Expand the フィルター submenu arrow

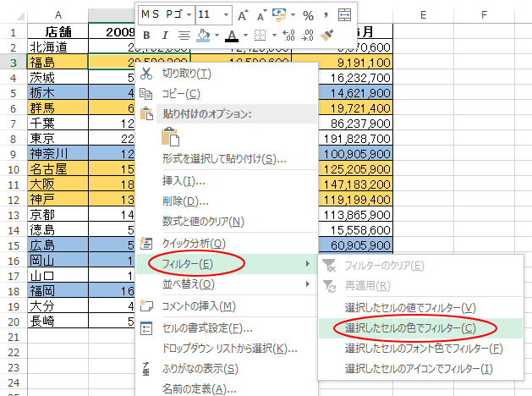[307, 264]
